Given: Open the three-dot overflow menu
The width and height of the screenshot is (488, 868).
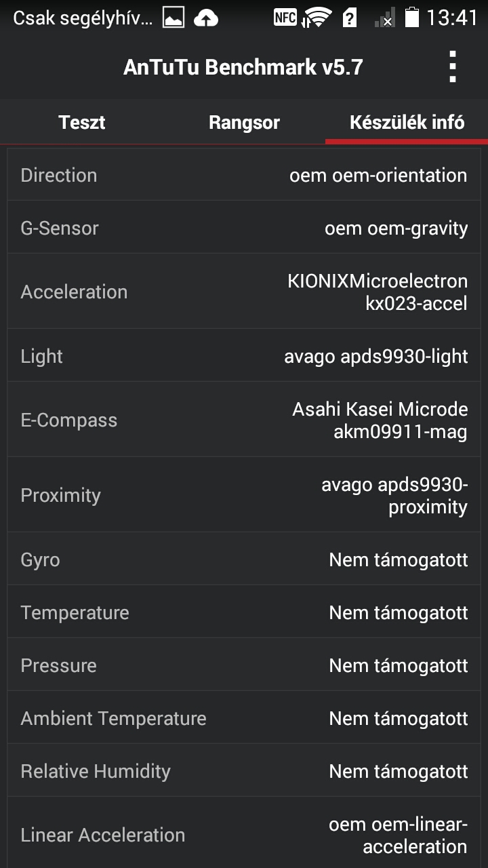Looking at the screenshot, I should [453, 67].
